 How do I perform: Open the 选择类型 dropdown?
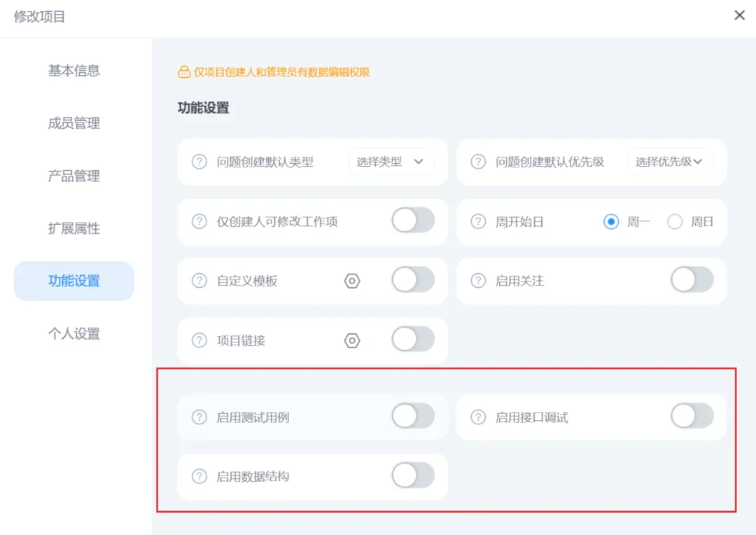[x=391, y=162]
